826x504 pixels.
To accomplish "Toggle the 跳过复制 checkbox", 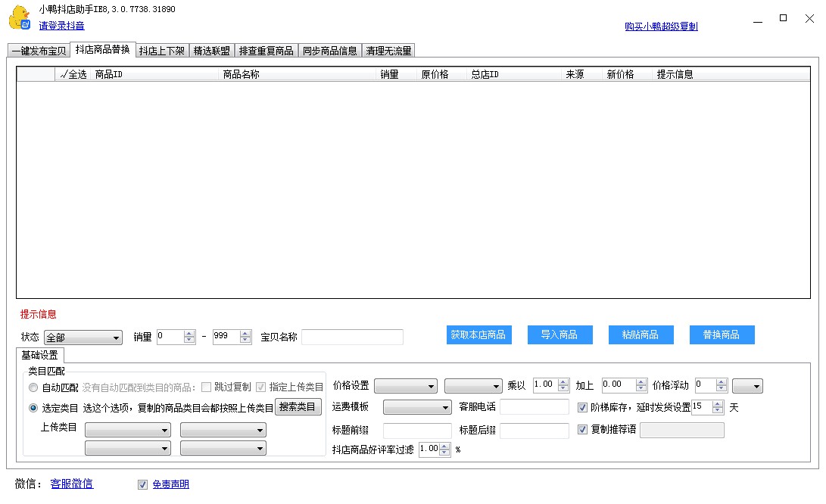I will (x=207, y=387).
